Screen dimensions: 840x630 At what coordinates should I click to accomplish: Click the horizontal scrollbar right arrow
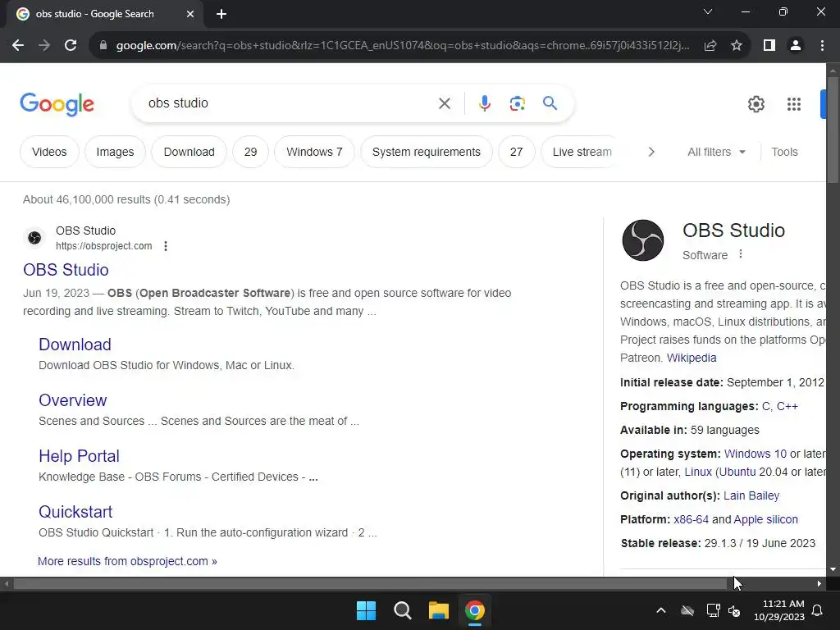(819, 584)
